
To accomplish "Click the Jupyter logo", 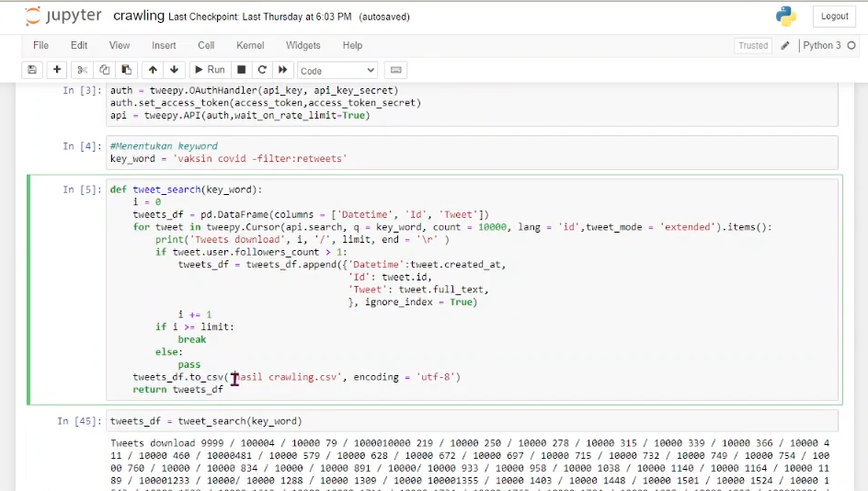I will (63, 16).
